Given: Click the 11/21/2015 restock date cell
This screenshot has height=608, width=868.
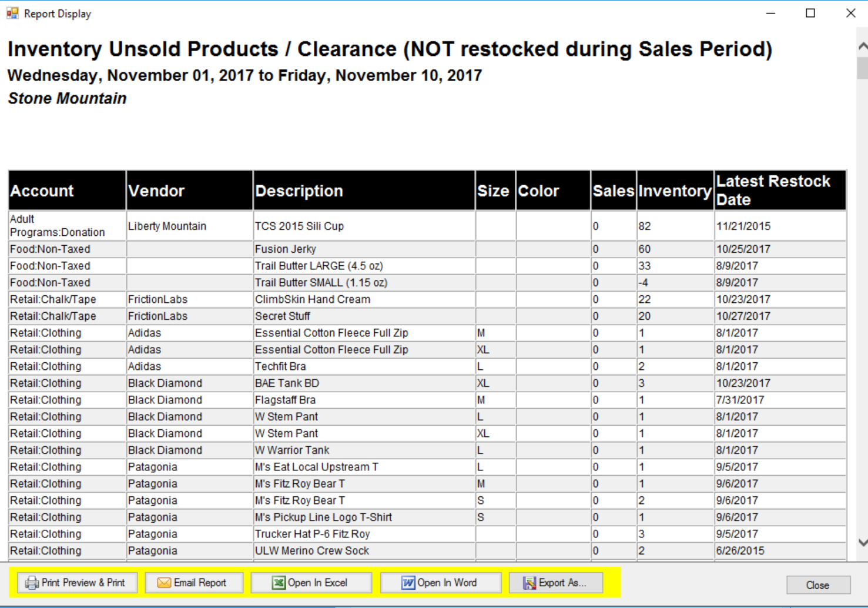Looking at the screenshot, I should (x=780, y=226).
